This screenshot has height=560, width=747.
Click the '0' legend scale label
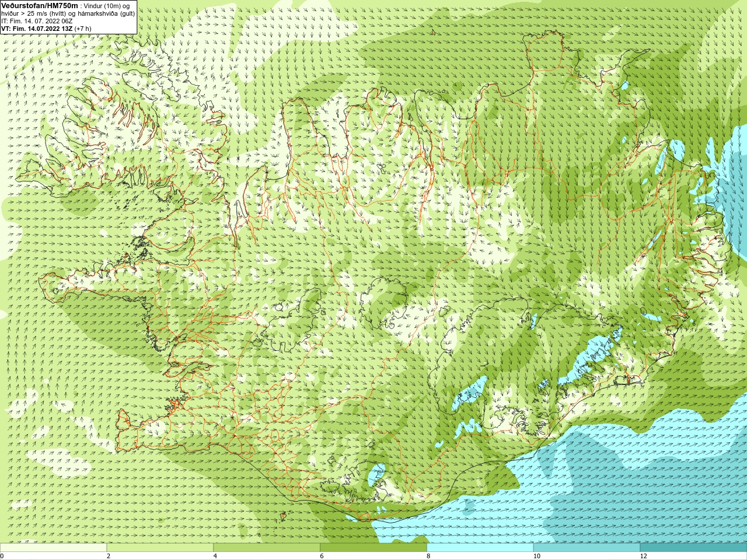[2, 556]
